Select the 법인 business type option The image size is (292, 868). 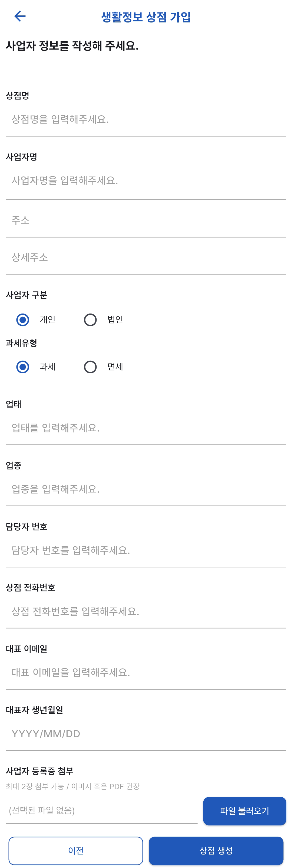point(90,319)
